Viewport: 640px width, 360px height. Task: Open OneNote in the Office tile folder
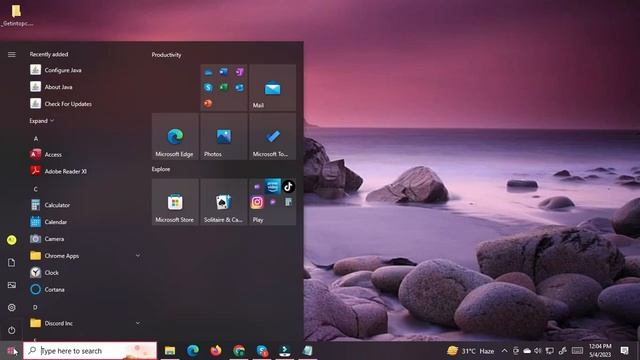tap(240, 72)
